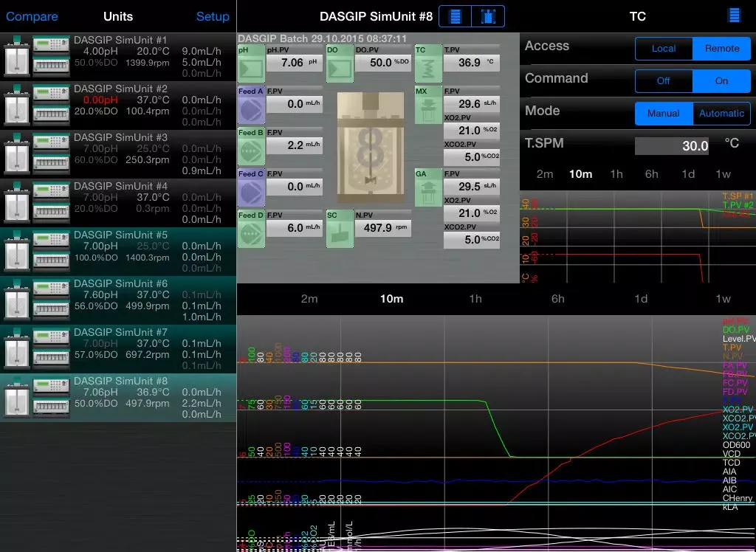
Task: Tap the Feed D flow value 6.0
Action: click(x=295, y=227)
